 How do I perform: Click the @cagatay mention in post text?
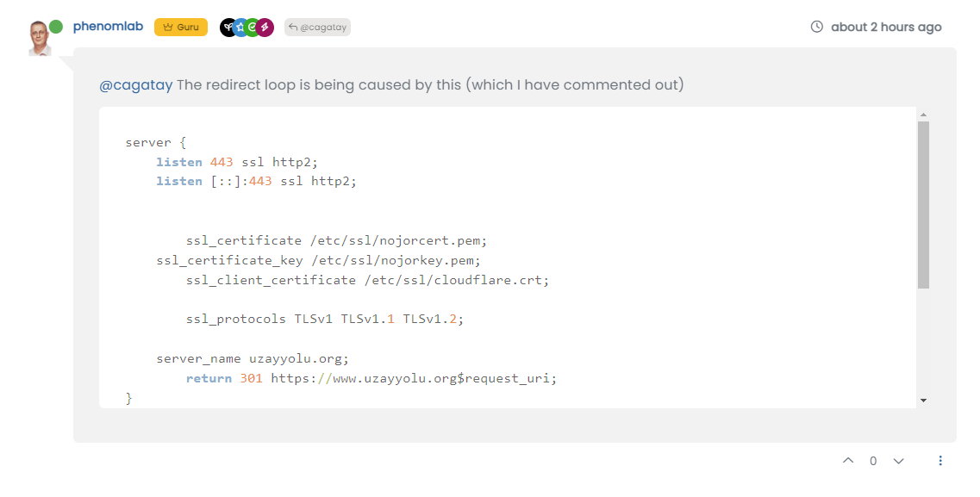click(136, 84)
